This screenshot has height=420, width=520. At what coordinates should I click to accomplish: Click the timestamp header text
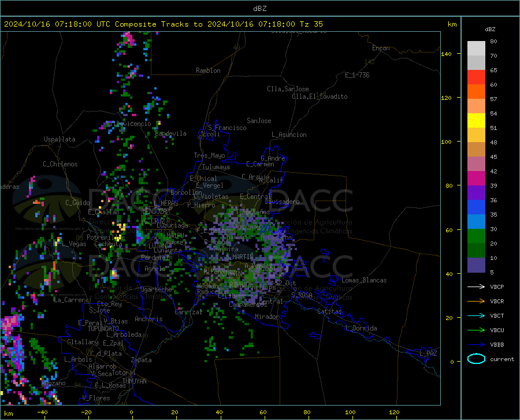[x=163, y=24]
